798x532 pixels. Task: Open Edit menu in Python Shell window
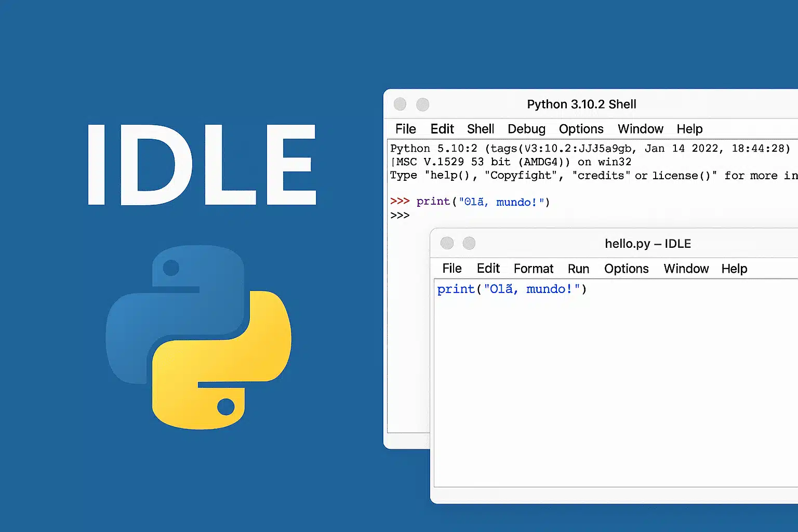click(442, 129)
